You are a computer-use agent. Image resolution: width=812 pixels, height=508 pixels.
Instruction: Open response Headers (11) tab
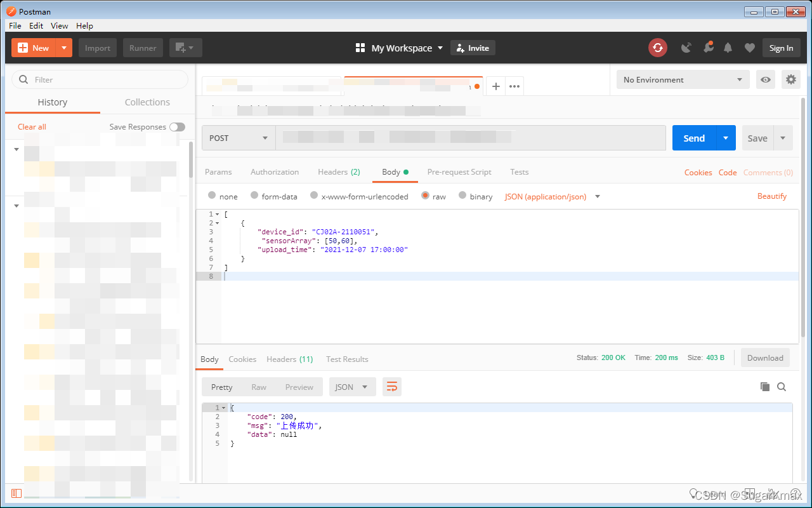pos(290,359)
